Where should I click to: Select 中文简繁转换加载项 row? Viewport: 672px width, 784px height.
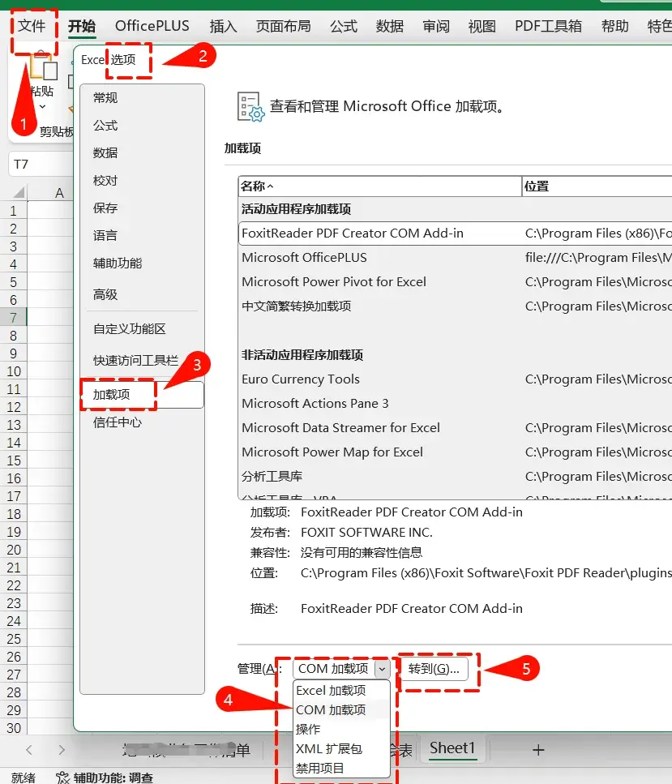(x=455, y=306)
